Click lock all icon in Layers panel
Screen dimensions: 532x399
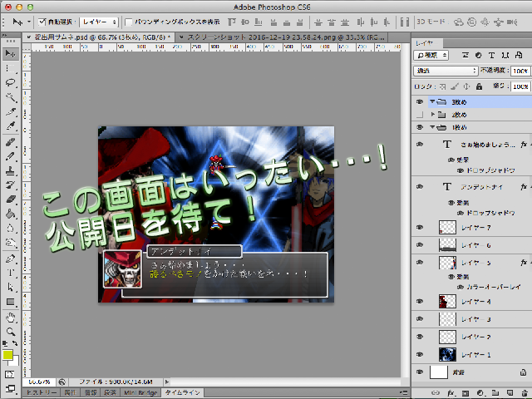tap(479, 86)
